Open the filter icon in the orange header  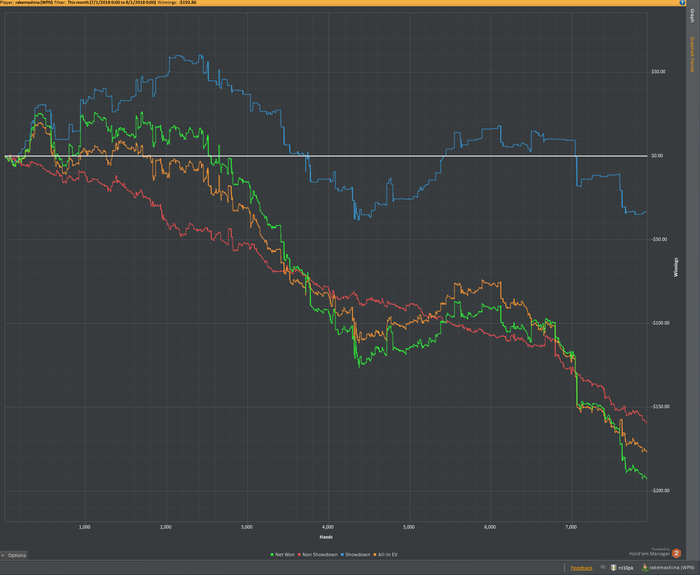click(682, 2)
